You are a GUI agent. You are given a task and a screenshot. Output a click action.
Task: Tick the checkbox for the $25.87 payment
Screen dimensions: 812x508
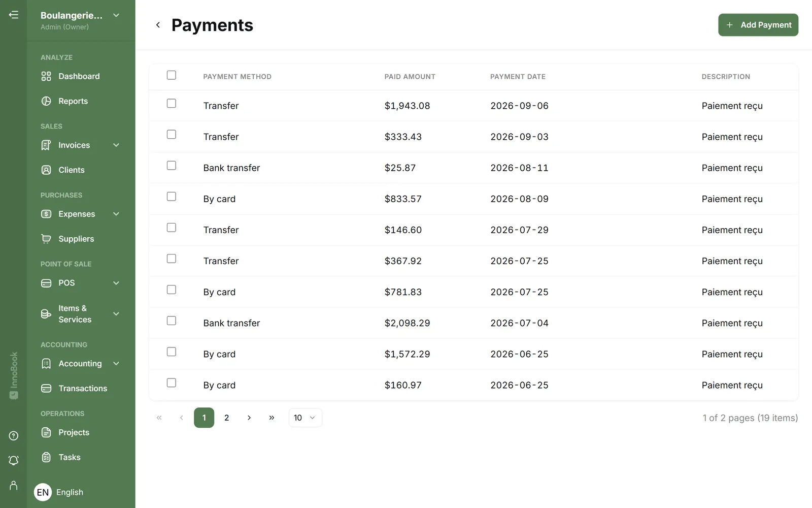pyautogui.click(x=172, y=166)
